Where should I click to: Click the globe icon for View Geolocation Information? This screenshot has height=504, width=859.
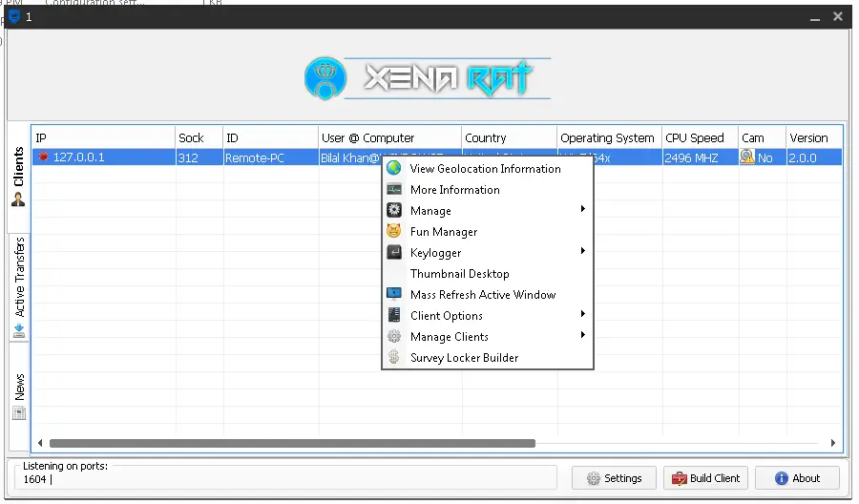coord(393,168)
